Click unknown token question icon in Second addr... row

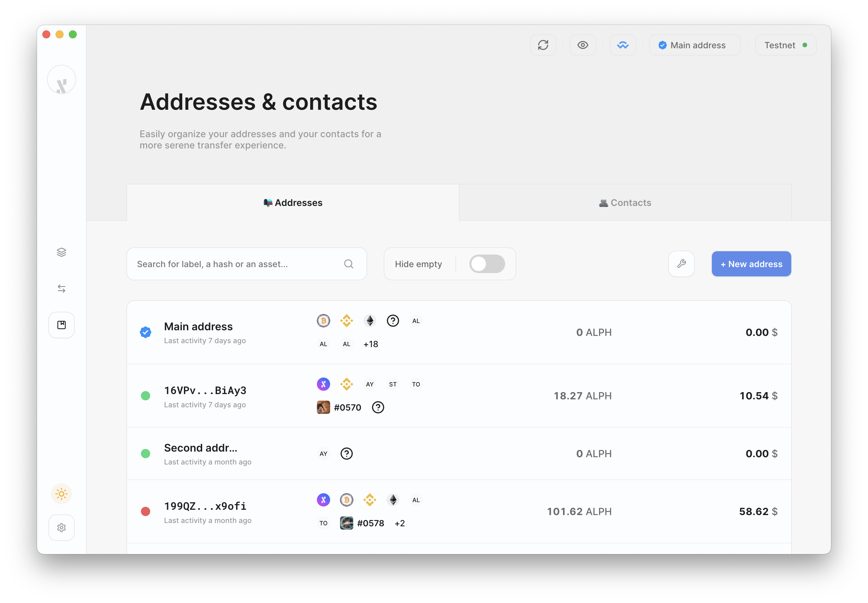[x=346, y=454]
